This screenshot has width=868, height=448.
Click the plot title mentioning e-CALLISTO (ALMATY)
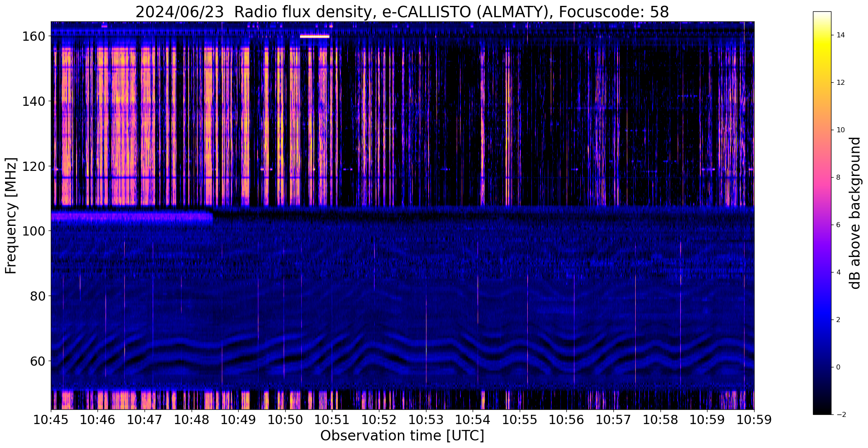402,12
